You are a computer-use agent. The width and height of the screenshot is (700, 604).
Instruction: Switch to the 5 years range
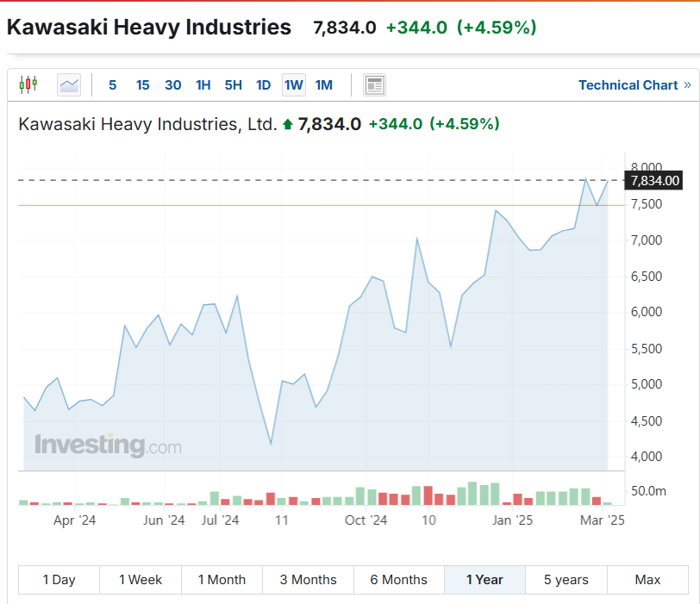coord(566,580)
